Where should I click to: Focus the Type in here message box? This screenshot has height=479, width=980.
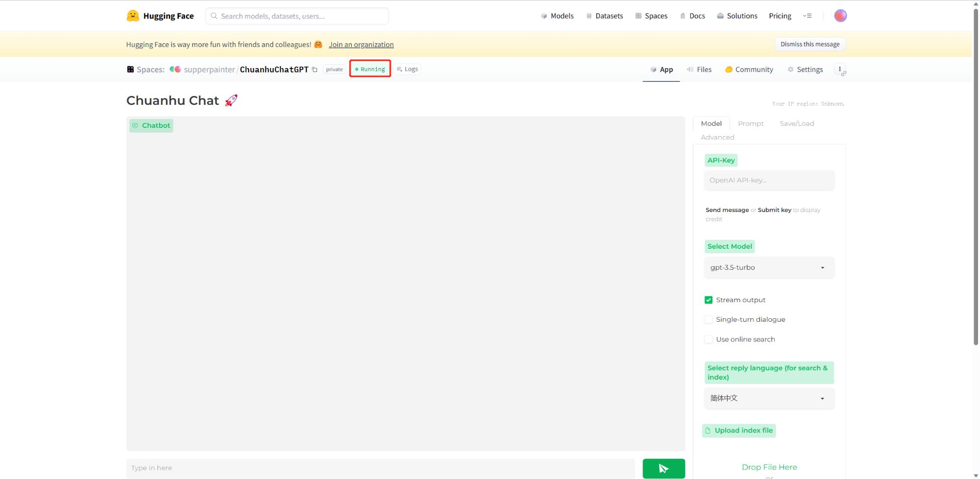[380, 468]
